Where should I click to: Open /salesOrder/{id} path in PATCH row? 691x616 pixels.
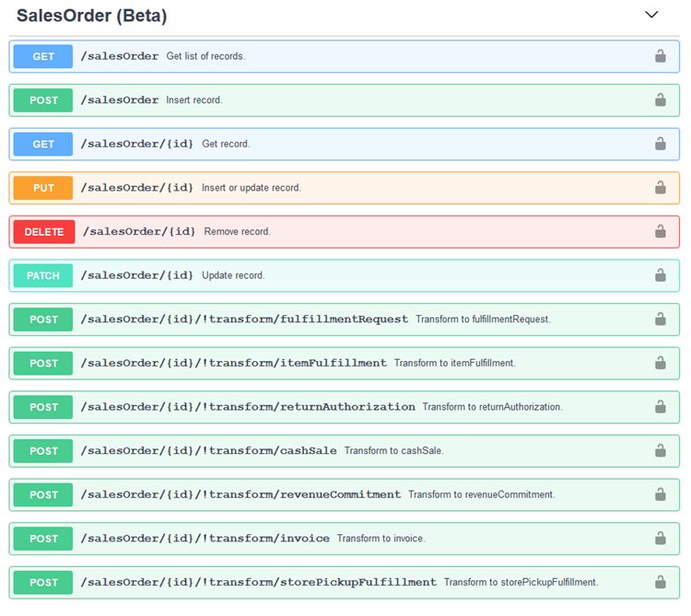137,275
